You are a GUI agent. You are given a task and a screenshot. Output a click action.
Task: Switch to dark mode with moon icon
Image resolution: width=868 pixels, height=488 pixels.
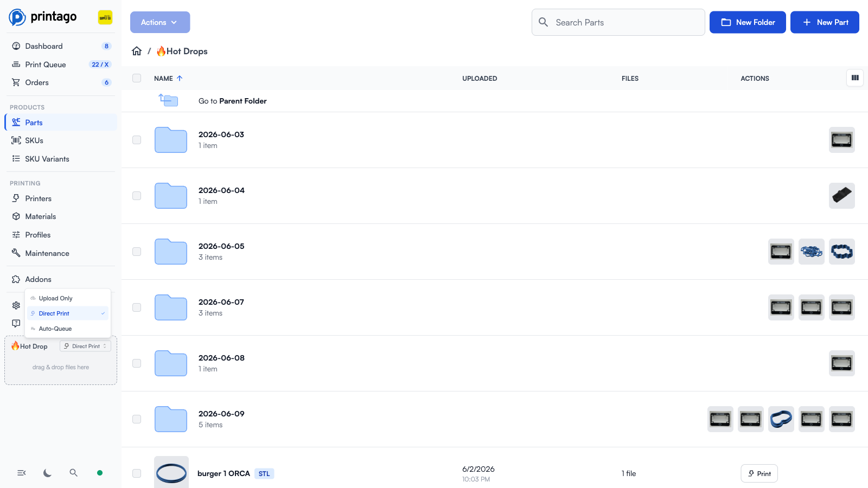point(48,473)
